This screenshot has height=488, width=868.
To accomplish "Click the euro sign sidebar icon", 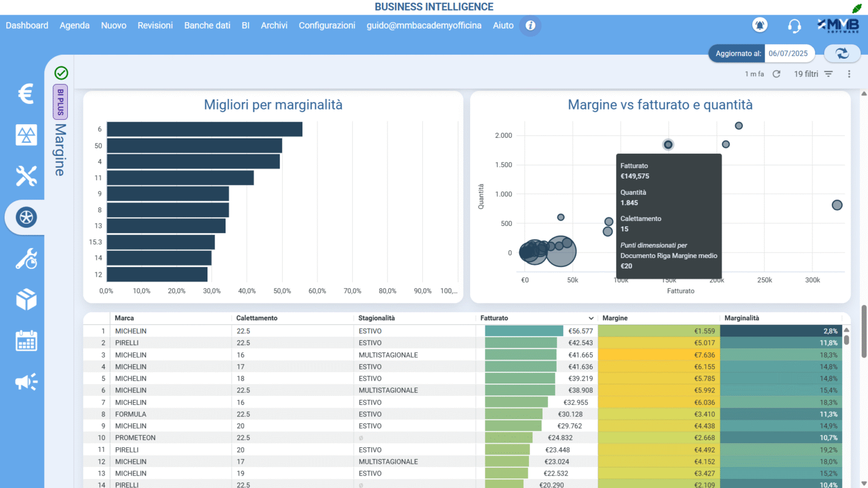I will (x=26, y=94).
